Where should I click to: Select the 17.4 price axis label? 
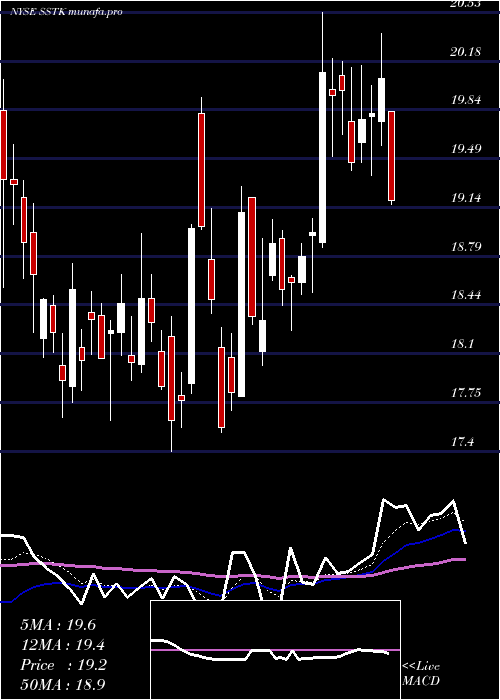pyautogui.click(x=462, y=442)
